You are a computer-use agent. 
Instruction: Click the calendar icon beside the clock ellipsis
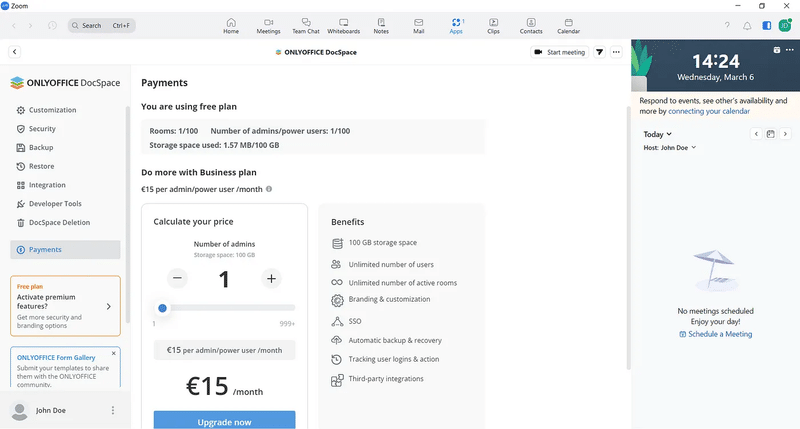pos(777,50)
